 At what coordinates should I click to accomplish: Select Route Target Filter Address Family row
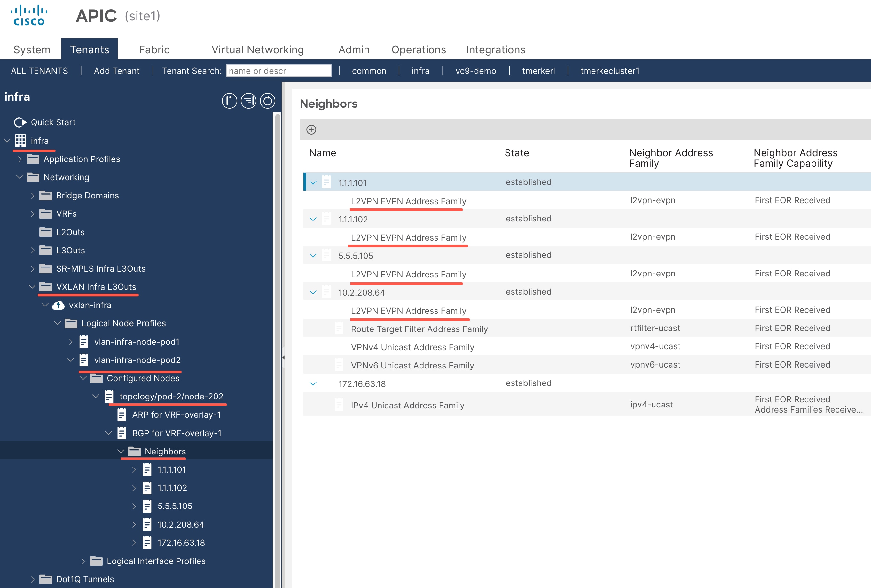pos(587,329)
